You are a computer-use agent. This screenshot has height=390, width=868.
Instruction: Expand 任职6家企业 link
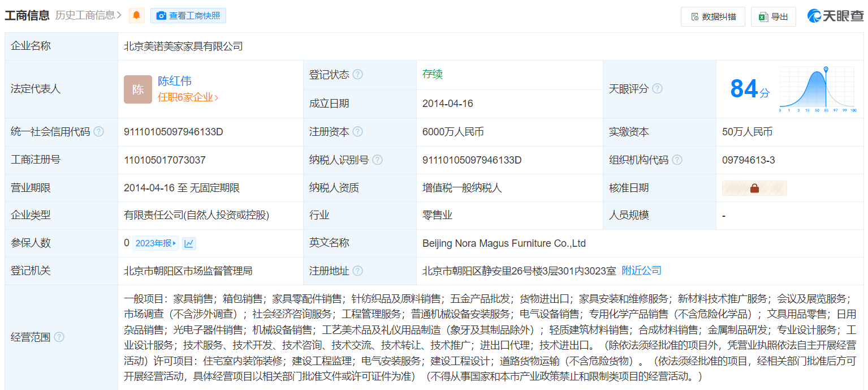(188, 97)
